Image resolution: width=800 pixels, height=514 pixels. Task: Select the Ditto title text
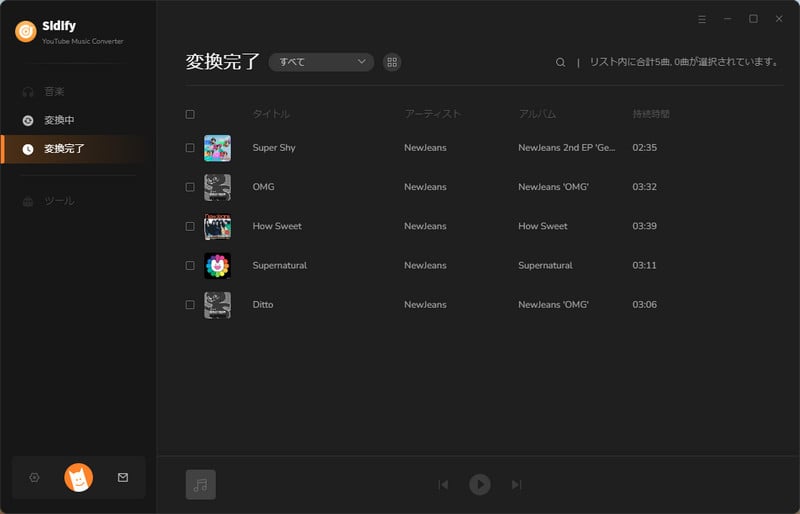pos(263,305)
